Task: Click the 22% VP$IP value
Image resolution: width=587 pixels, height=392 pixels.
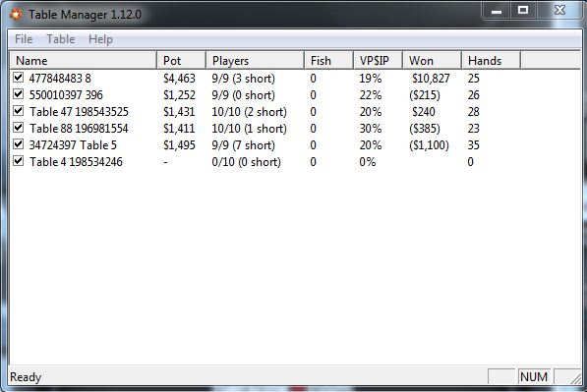Action: tap(371, 95)
